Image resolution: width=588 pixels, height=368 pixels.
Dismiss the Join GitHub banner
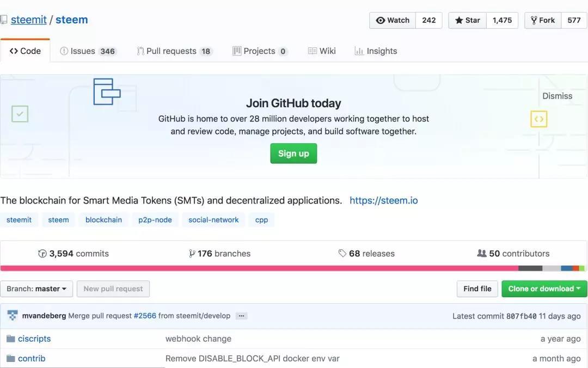558,96
